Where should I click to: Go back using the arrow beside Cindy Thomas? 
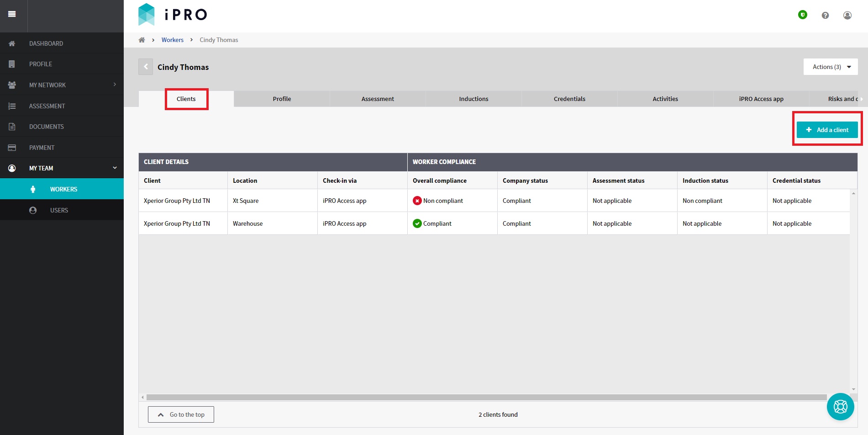coord(146,67)
